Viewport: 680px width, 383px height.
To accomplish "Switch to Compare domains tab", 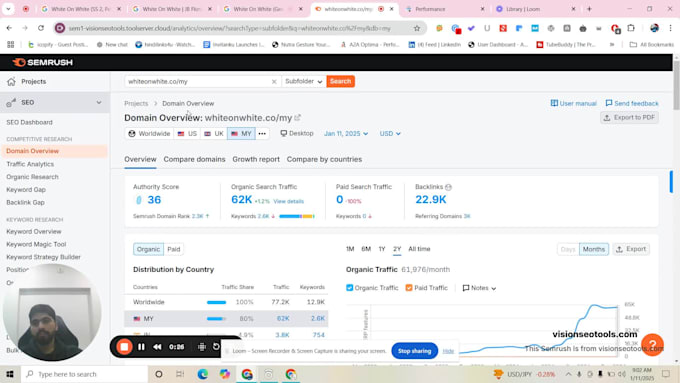I will tap(194, 159).
